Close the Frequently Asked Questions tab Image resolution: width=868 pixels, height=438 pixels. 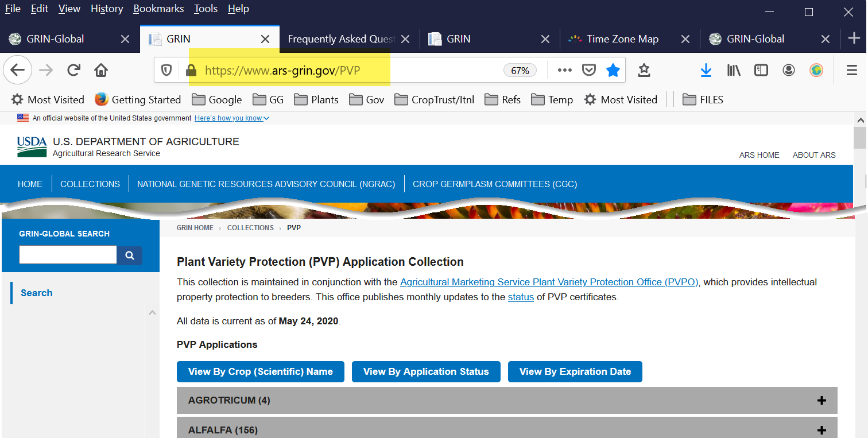click(405, 39)
